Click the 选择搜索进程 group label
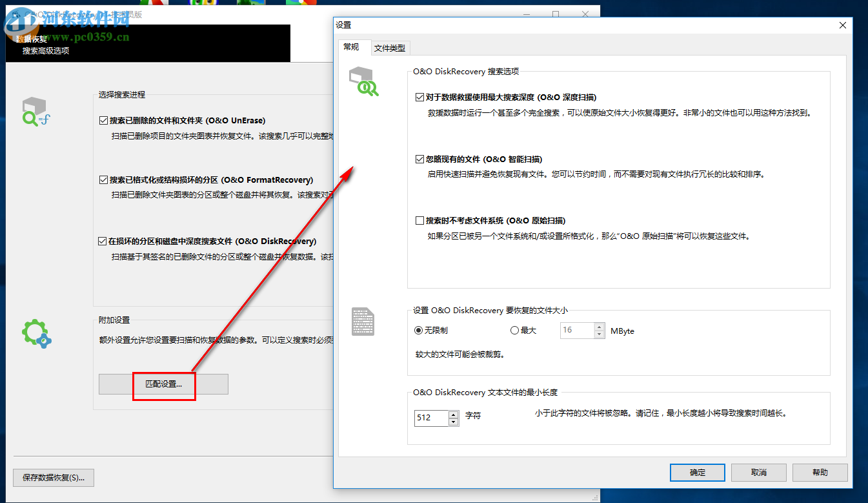Viewport: 868px width, 503px height. tap(122, 94)
